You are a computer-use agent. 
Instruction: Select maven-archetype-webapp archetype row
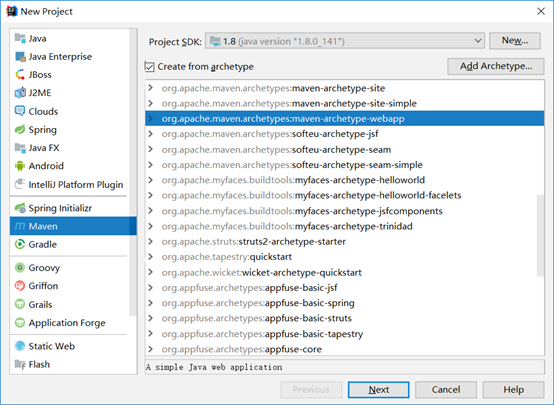pos(344,118)
